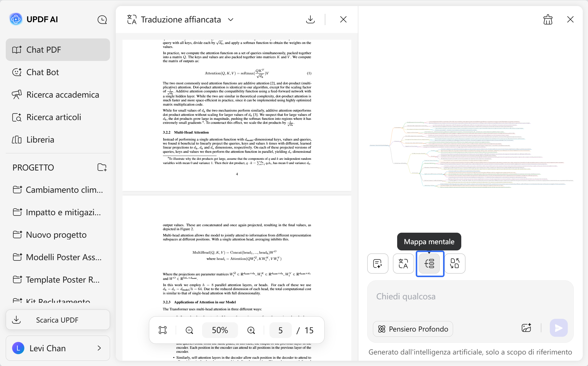
Task: Open the Ricerca articoli section
Action: click(x=54, y=117)
